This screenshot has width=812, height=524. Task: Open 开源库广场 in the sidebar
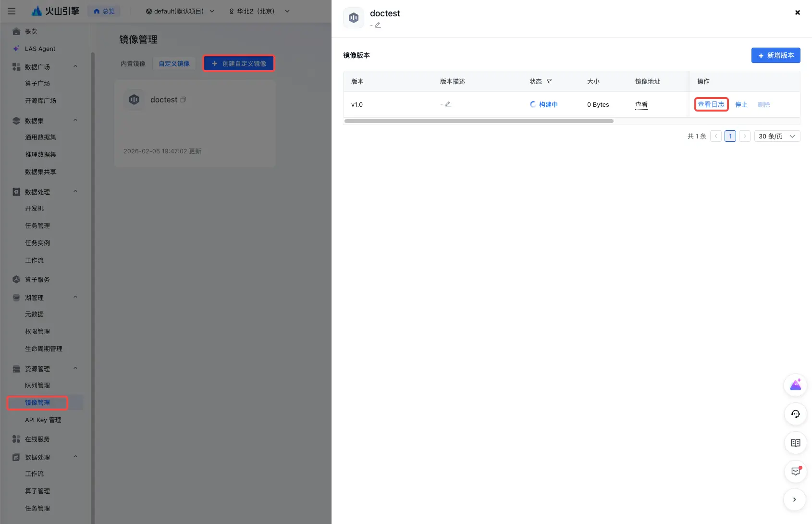[40, 100]
